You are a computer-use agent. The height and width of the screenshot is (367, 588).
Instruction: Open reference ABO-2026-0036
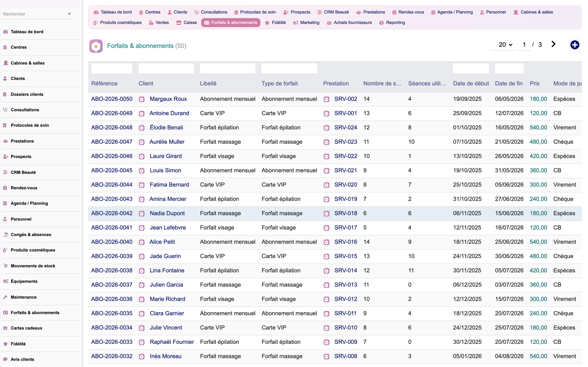[112, 299]
